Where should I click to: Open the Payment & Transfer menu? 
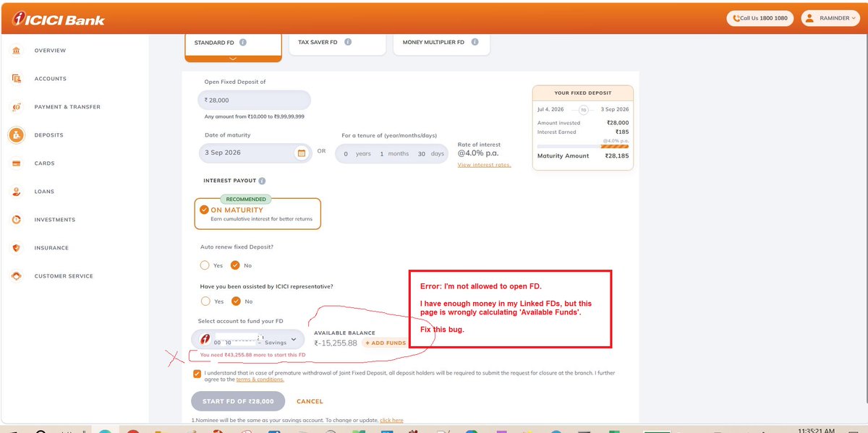pos(67,107)
